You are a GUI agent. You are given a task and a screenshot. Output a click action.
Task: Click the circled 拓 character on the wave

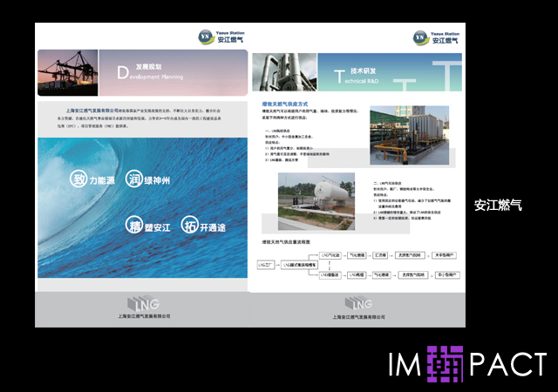pyautogui.click(x=190, y=225)
